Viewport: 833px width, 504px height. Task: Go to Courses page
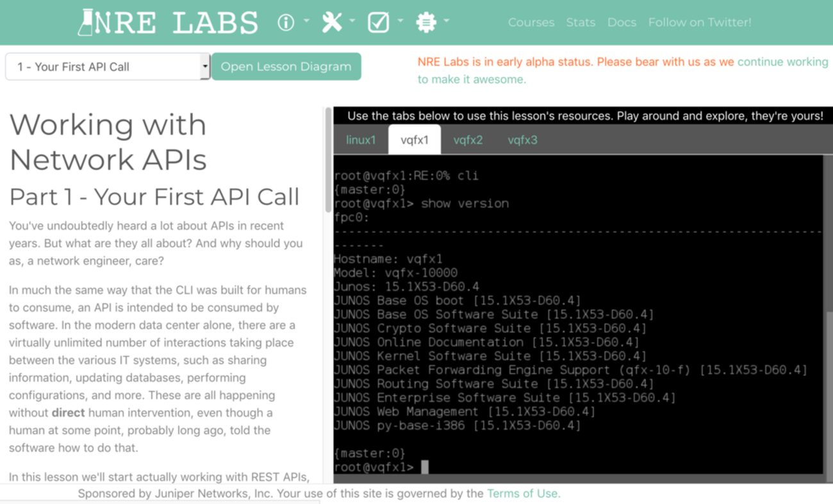(531, 22)
